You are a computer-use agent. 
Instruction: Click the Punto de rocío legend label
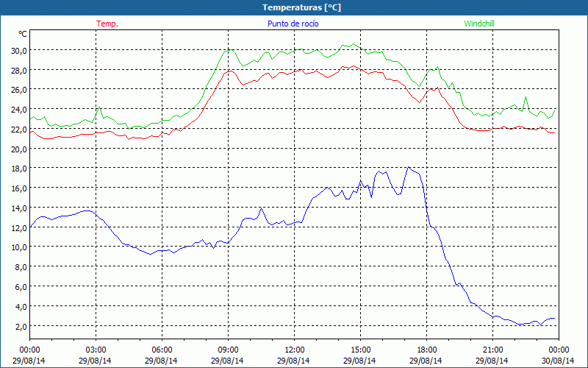[293, 24]
